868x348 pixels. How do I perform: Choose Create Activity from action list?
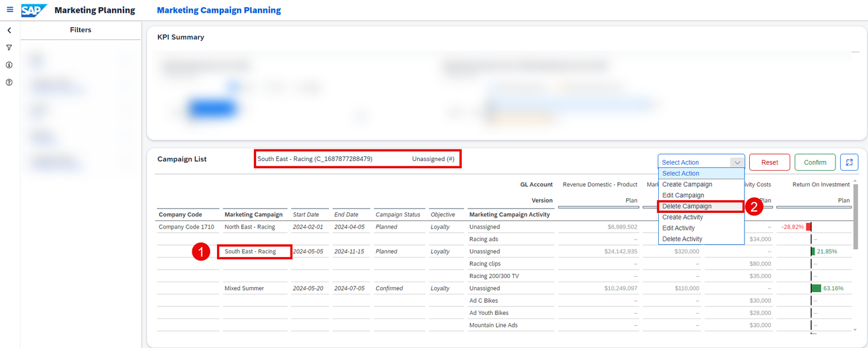701,217
